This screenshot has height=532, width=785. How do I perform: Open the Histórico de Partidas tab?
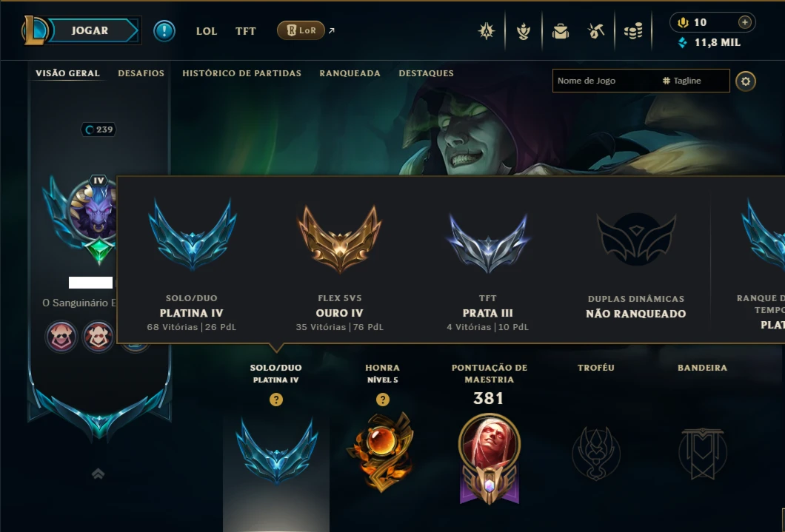pos(242,73)
